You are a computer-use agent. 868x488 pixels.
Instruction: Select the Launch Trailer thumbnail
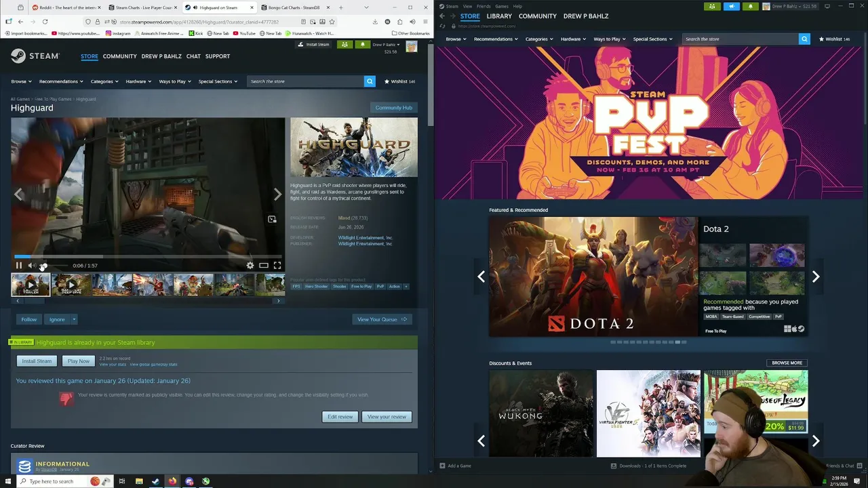tap(31, 285)
